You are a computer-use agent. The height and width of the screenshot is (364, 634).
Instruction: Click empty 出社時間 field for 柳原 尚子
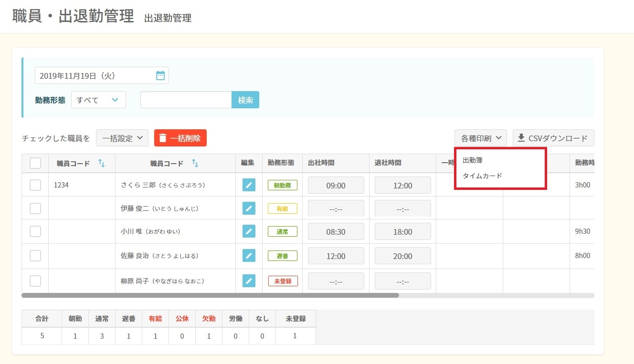point(336,281)
